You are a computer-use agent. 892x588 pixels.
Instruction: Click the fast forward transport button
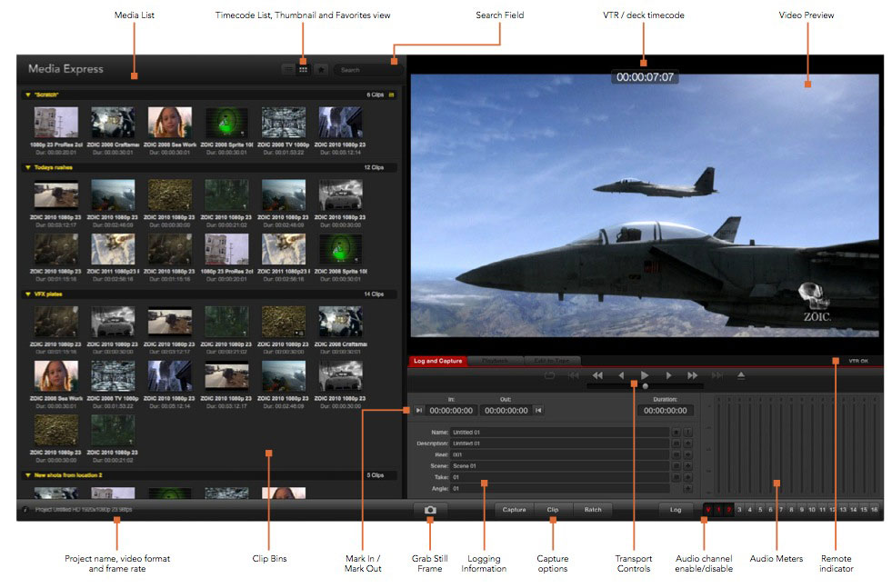pyautogui.click(x=692, y=375)
